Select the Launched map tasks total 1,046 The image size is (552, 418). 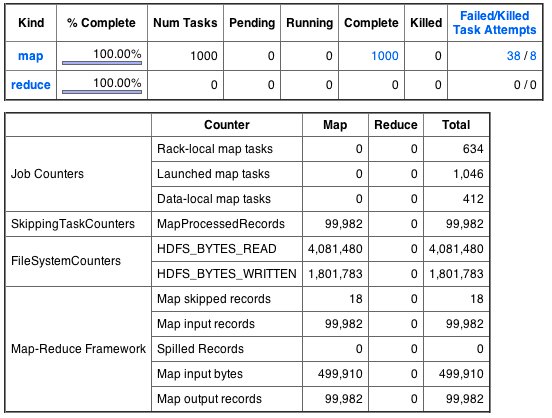point(468,174)
